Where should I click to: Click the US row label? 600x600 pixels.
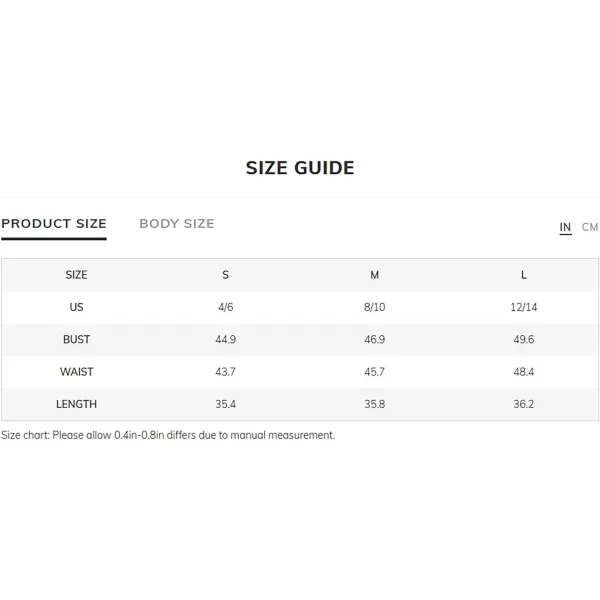76,307
